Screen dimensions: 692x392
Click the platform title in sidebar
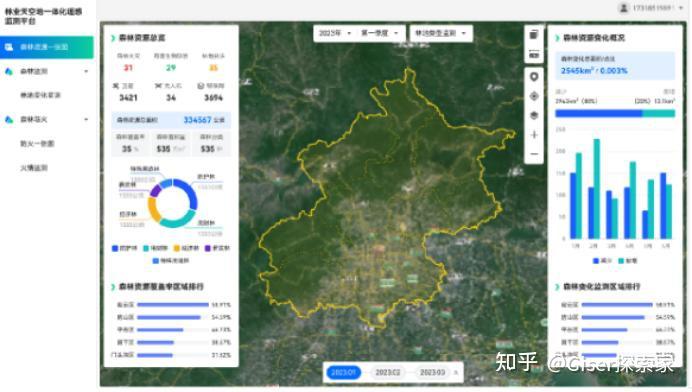[43, 16]
